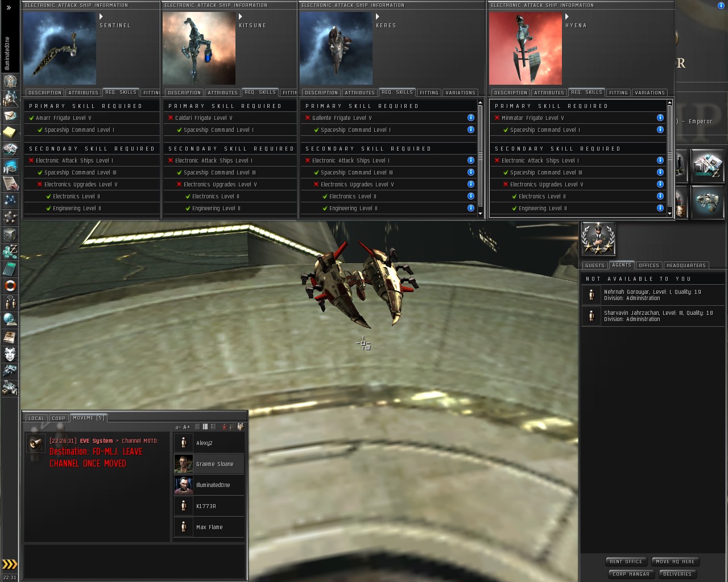This screenshot has width=728, height=582.
Task: Switch to the Kitsune Attributes tab
Action: [x=223, y=93]
